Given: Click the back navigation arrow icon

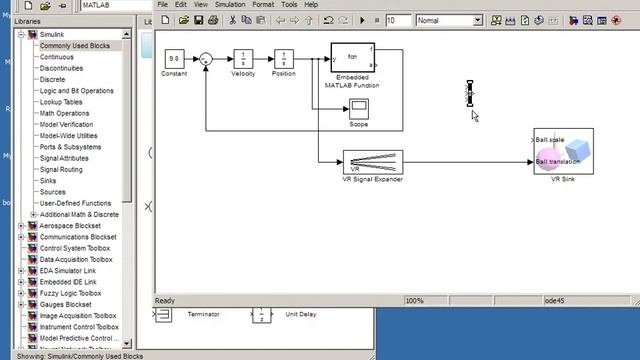Looking at the screenshot, I should click(280, 20).
